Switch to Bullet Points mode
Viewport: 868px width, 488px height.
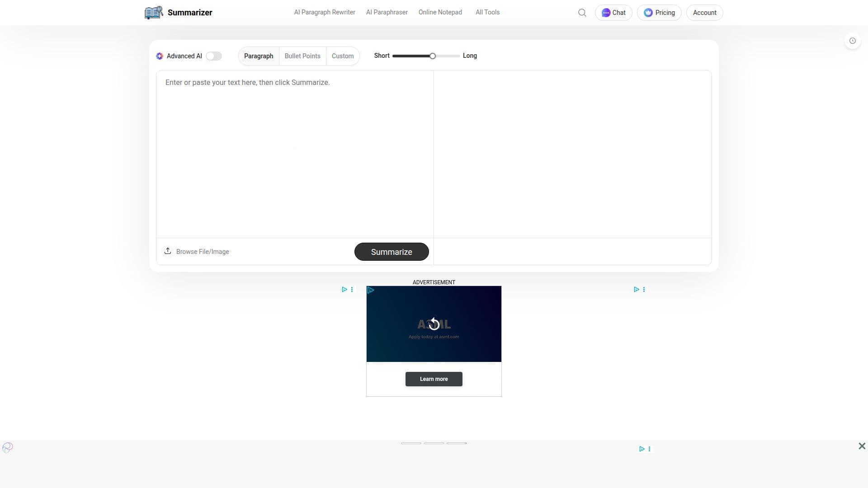(302, 56)
